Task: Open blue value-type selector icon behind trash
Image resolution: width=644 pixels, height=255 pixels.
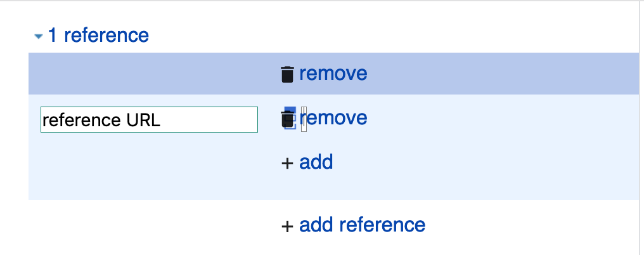Action: coord(291,119)
